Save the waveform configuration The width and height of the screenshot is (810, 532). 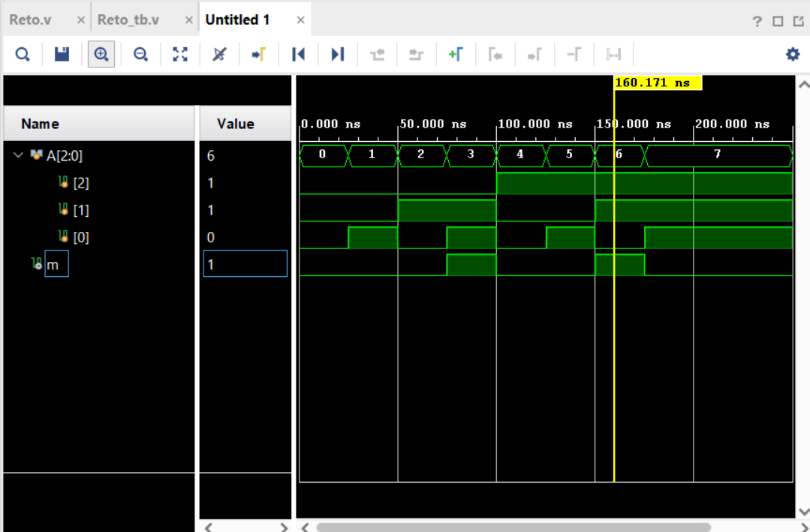pos(62,53)
